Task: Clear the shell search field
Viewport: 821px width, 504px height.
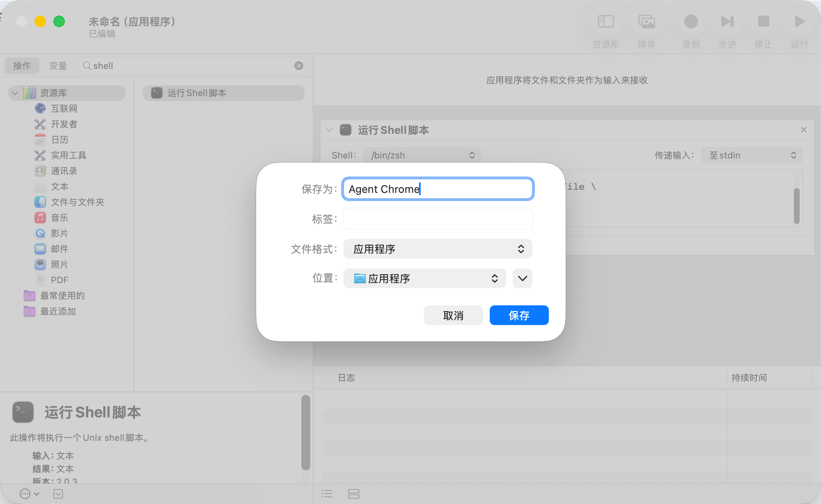Action: click(299, 66)
